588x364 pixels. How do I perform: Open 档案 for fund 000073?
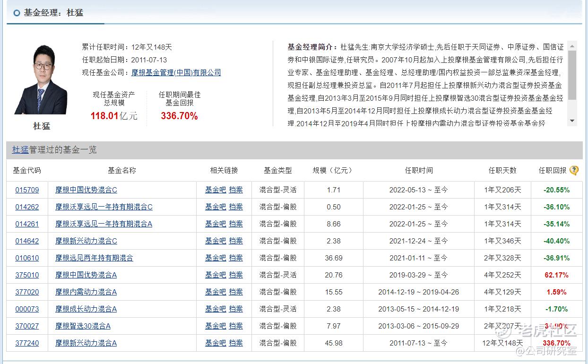(236, 309)
